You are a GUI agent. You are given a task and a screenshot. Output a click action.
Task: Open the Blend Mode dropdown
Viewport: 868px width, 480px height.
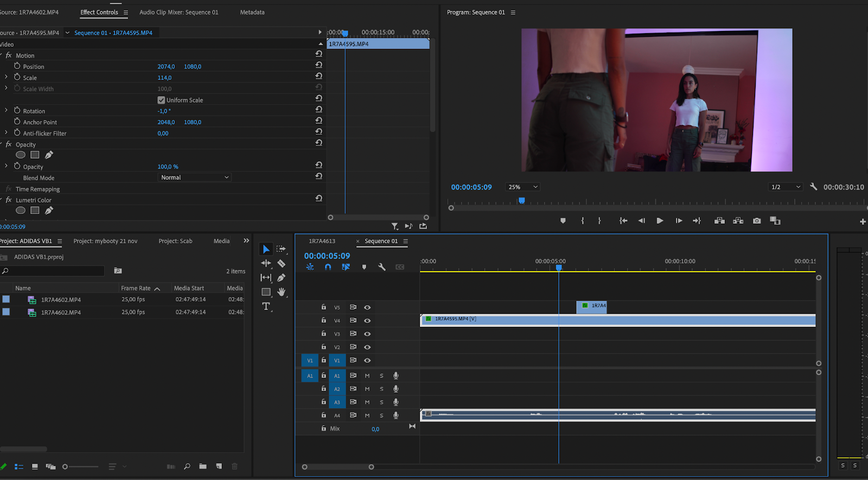195,178
